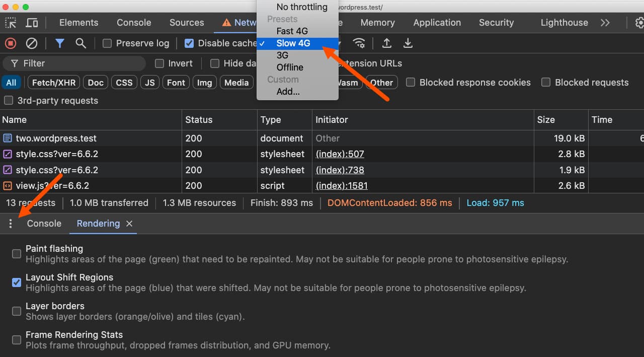Click stylesheet icon of 2.8 kB style.css
644x357 pixels.
(x=8, y=154)
